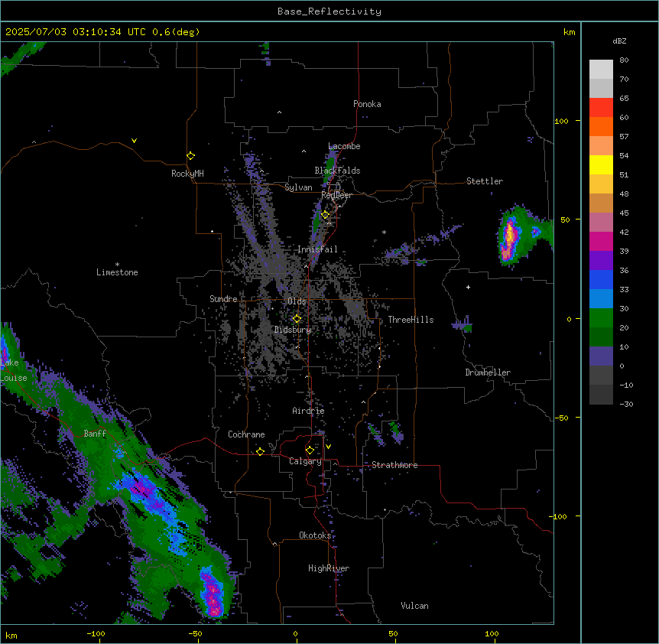Click the Base_Reflectivity title
This screenshot has width=659, height=644.
[329, 11]
